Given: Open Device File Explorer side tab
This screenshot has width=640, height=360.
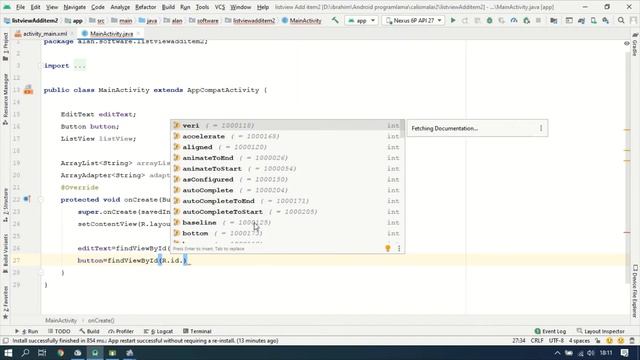Looking at the screenshot, I should point(635,291).
